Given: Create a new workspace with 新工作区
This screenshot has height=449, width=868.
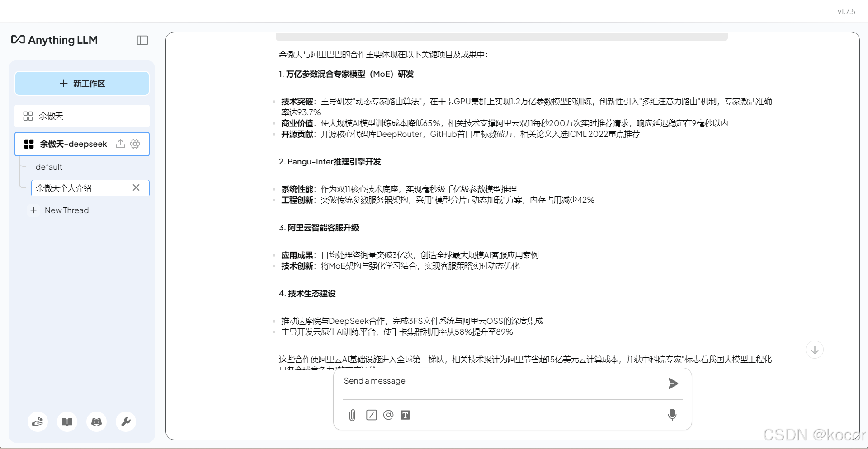Looking at the screenshot, I should (82, 84).
